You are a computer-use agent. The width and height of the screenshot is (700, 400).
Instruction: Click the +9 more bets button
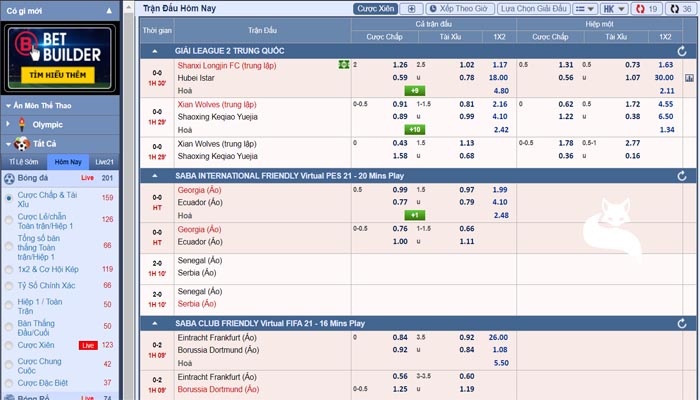[415, 91]
